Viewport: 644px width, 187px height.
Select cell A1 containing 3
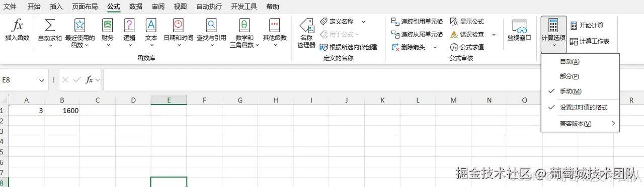pyautogui.click(x=27, y=111)
